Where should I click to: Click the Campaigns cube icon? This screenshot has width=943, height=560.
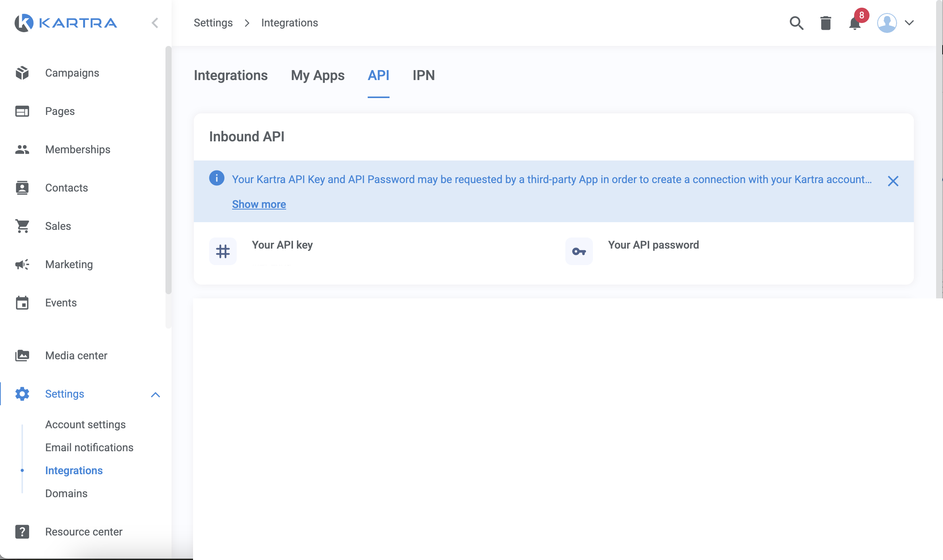(22, 73)
